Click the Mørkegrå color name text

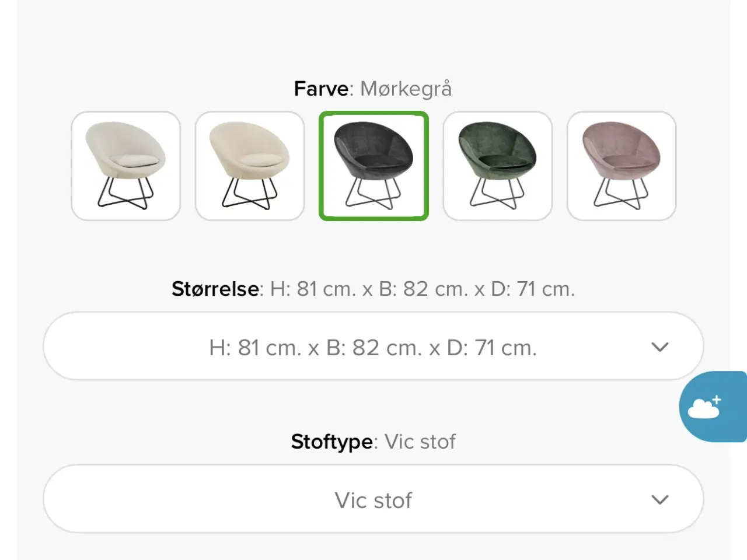[406, 89]
